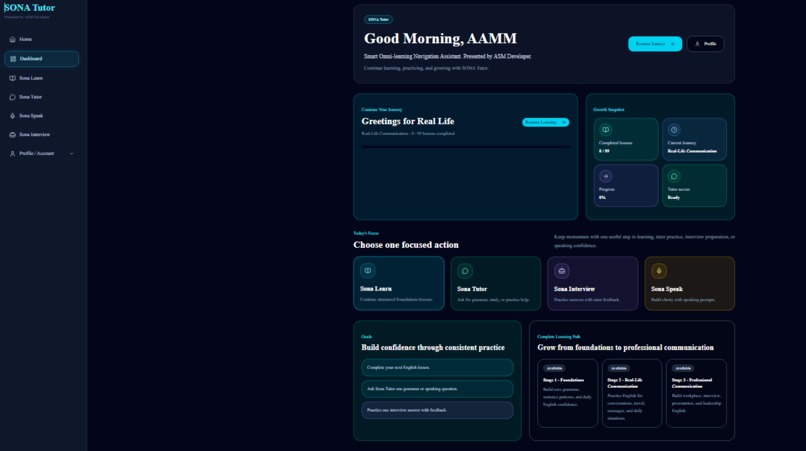Open the Stage 1 - Foundations card
The image size is (806, 451).
(x=567, y=393)
